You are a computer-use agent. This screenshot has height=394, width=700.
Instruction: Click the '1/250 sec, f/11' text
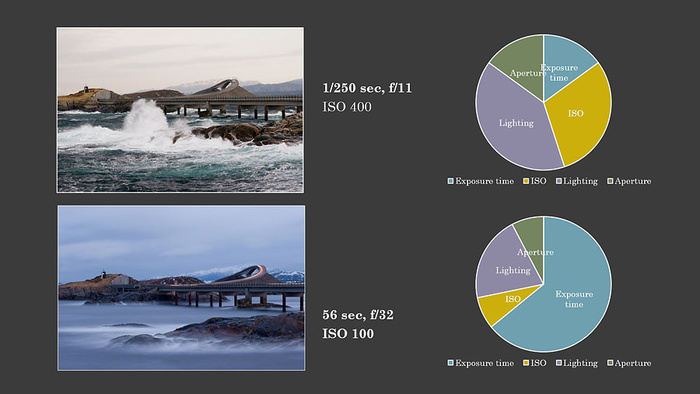[x=367, y=88]
